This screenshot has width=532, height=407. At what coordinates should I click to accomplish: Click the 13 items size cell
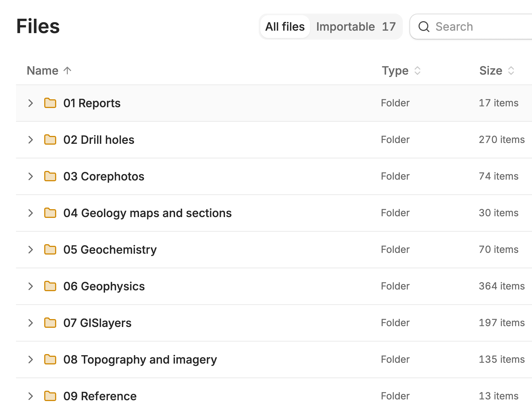click(x=499, y=396)
